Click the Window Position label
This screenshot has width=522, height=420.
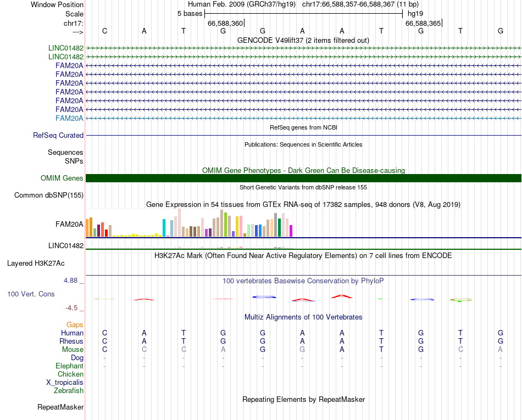[x=57, y=4]
